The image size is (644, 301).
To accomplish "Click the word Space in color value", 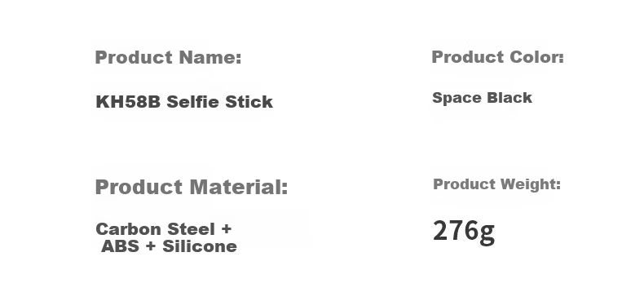I will click(x=457, y=98).
